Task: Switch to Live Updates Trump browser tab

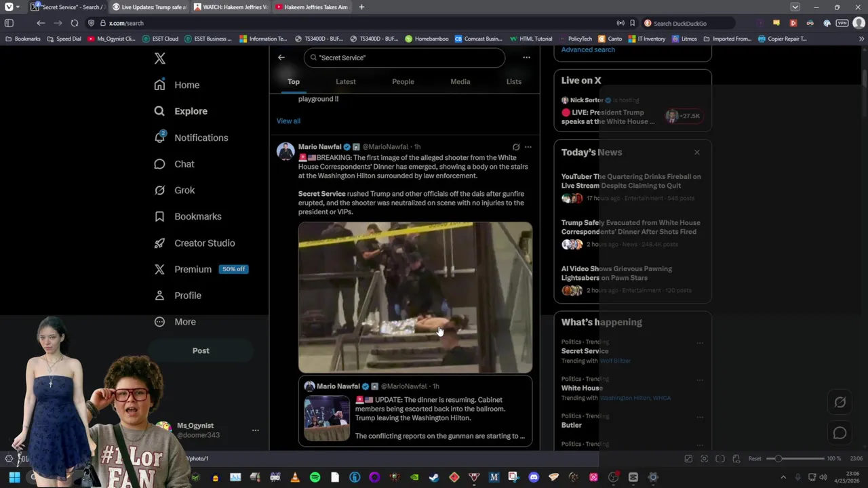Action: coord(149,7)
